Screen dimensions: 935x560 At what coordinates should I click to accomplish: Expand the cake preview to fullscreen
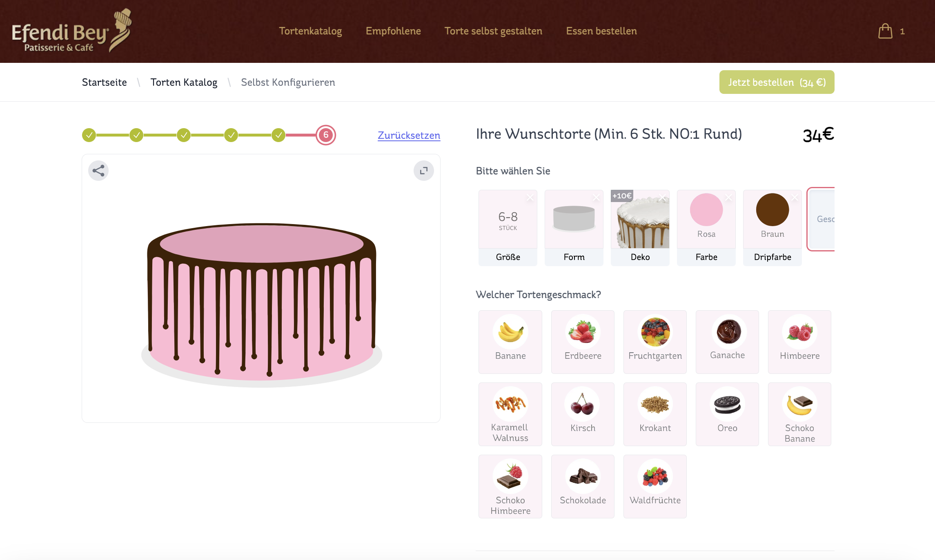point(423,171)
